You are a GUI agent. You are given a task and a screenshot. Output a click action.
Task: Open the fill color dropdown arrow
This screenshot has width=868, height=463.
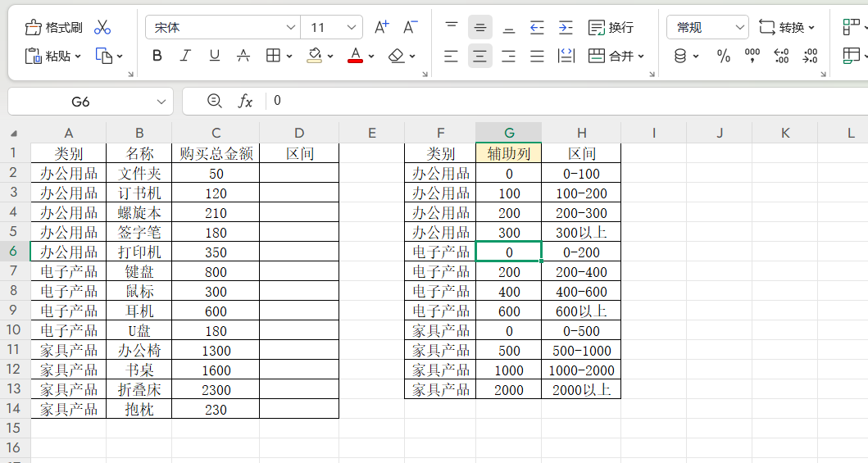coord(330,57)
